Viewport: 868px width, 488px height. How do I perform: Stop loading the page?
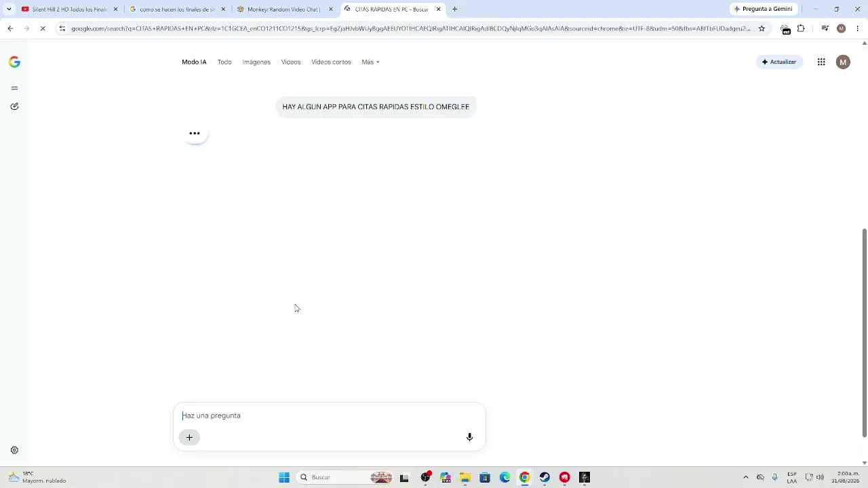tap(43, 28)
